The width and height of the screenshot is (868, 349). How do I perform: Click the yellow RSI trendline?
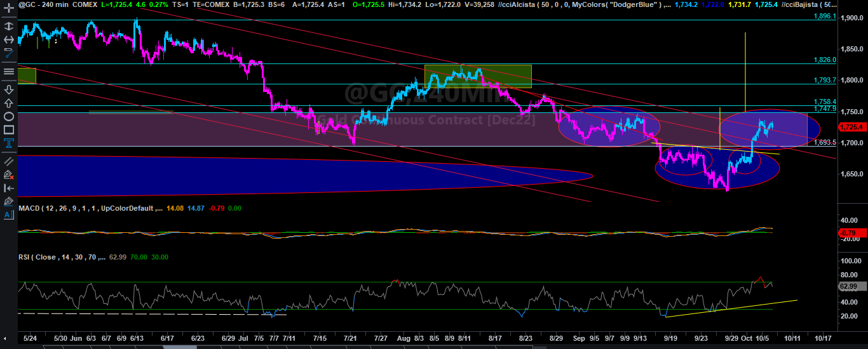click(731, 307)
